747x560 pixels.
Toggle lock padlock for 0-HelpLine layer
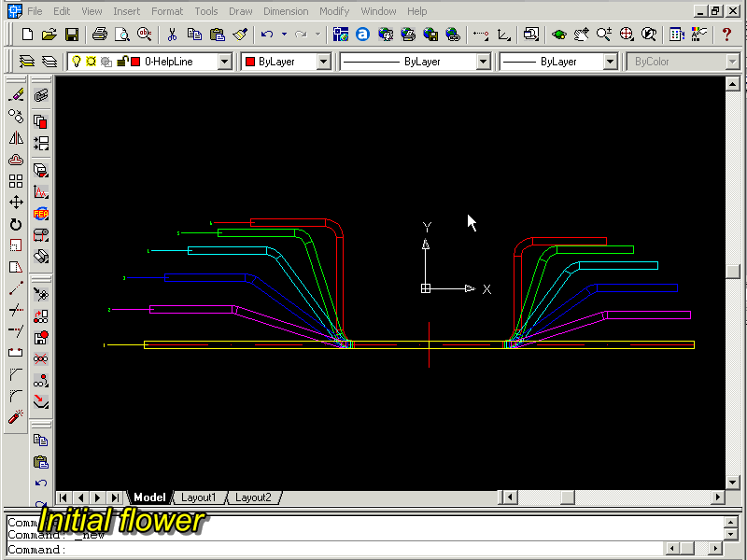(x=122, y=62)
